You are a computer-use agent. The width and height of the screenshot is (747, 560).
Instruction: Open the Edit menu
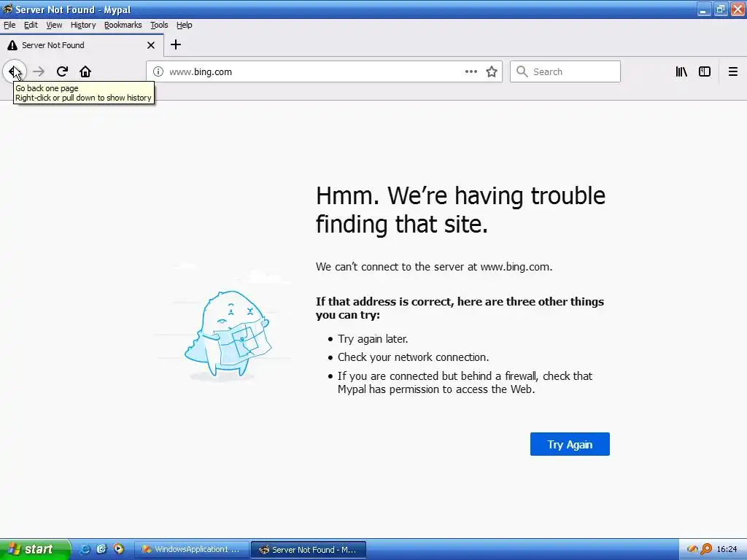point(31,25)
